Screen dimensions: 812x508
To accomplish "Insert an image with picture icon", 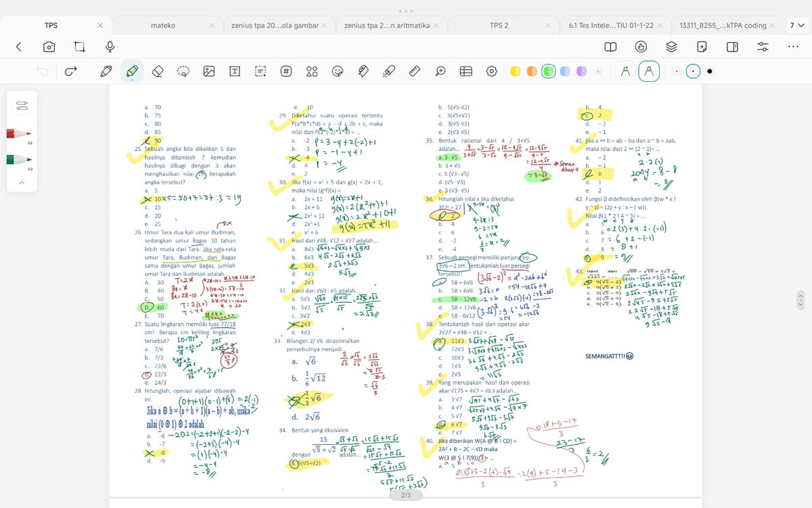I will point(208,71).
